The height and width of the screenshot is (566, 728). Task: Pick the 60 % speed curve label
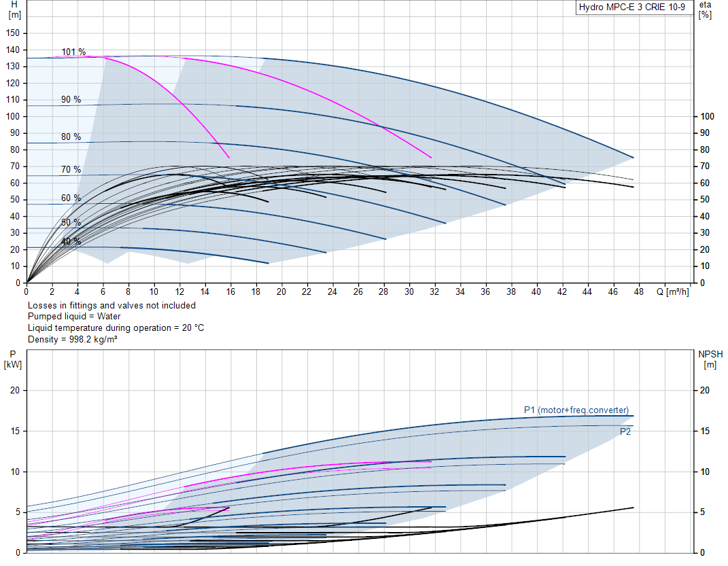pos(71,198)
